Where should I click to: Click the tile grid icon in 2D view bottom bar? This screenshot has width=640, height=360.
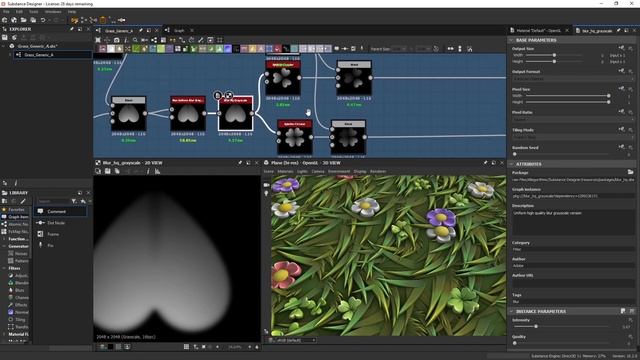186,347
